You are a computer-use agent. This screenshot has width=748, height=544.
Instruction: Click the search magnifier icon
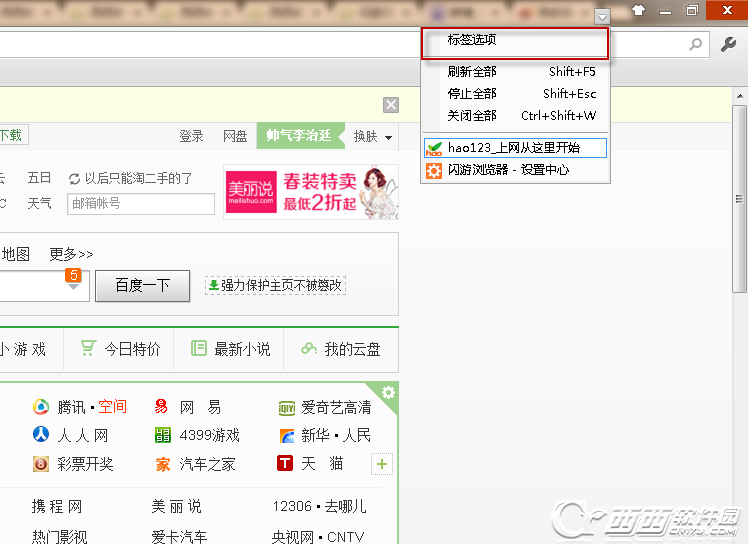coord(696,44)
